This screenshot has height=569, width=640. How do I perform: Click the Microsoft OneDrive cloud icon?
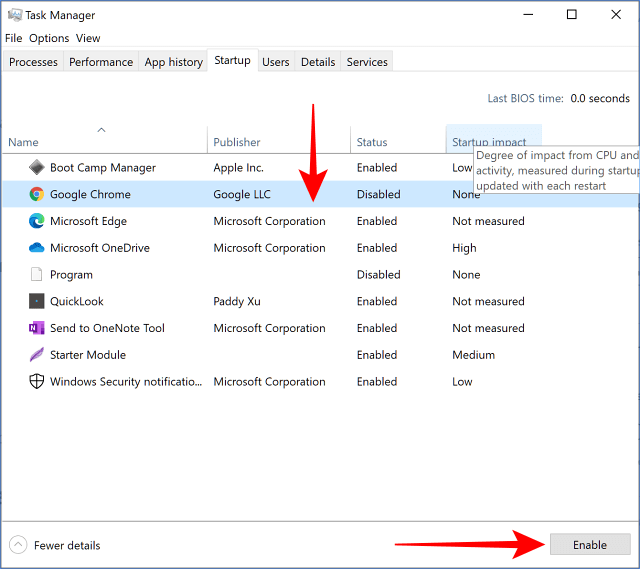[x=37, y=248]
